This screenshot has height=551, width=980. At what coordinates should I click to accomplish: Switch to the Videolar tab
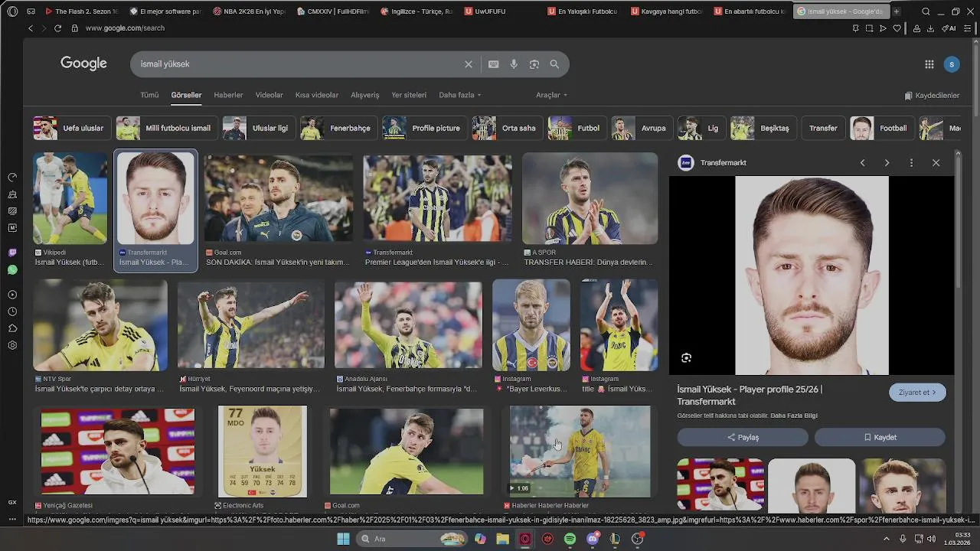click(x=269, y=95)
